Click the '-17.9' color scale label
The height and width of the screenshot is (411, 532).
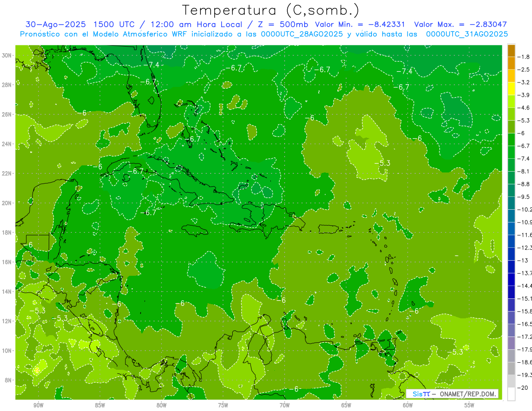click(x=524, y=350)
